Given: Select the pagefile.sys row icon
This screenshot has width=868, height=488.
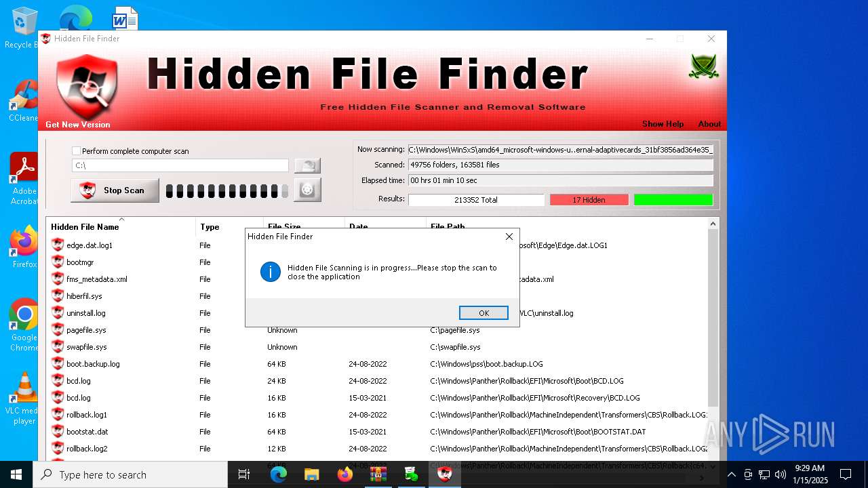Looking at the screenshot, I should coord(58,330).
